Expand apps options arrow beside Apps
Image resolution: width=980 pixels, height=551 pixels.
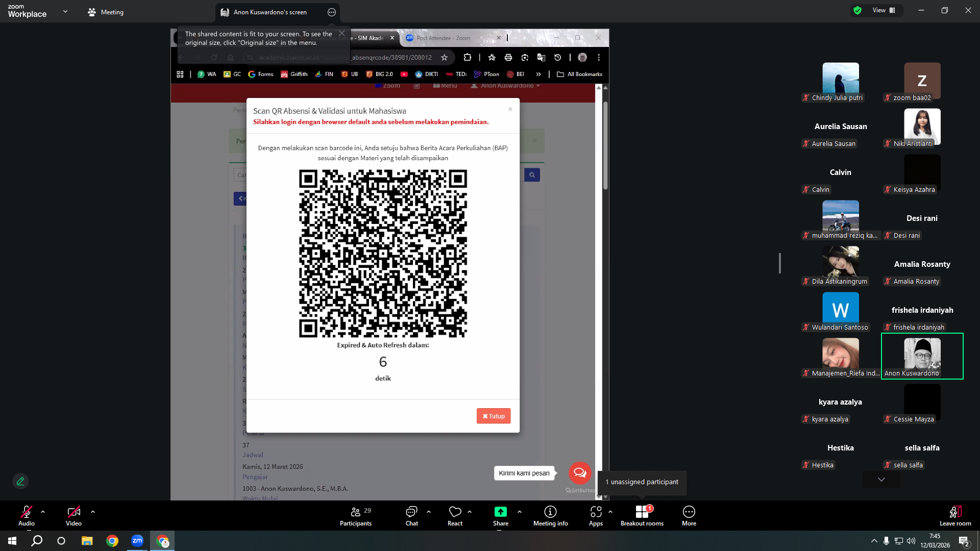tap(610, 512)
